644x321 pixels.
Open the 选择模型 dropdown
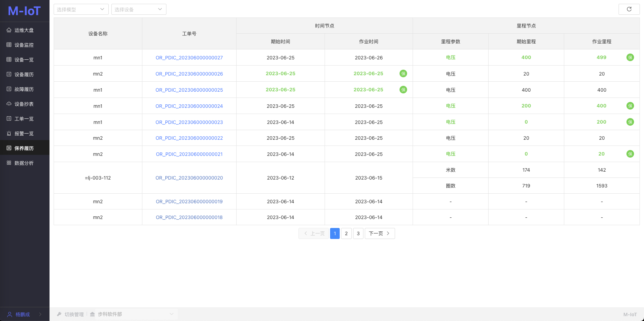[81, 9]
